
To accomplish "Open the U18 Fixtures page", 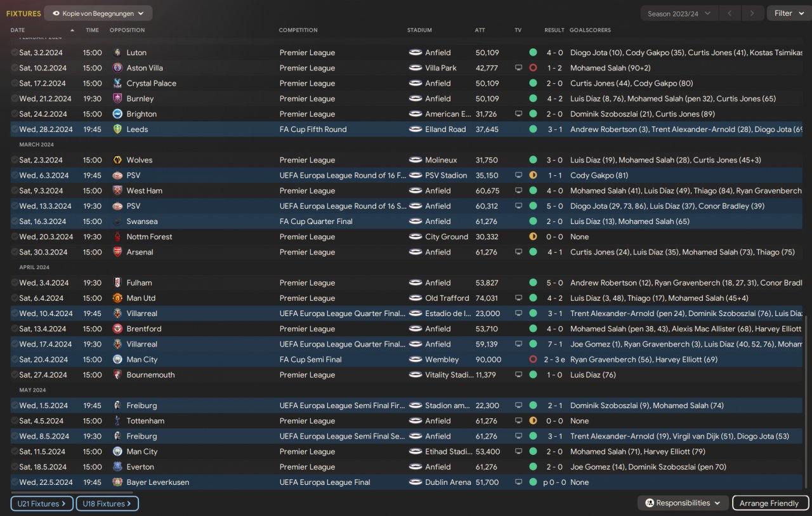I will [107, 504].
